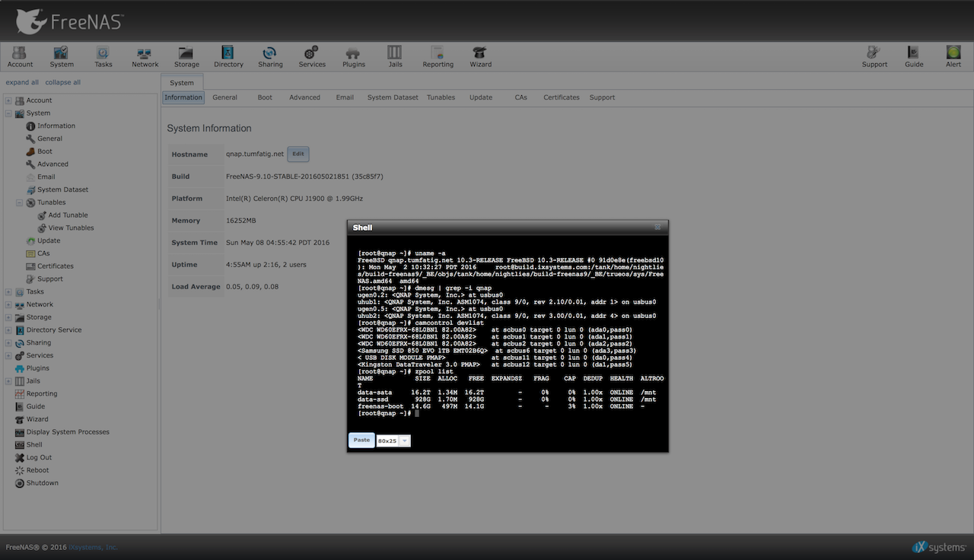Click the System main tab
Screen dimensions: 974x560
182,82
